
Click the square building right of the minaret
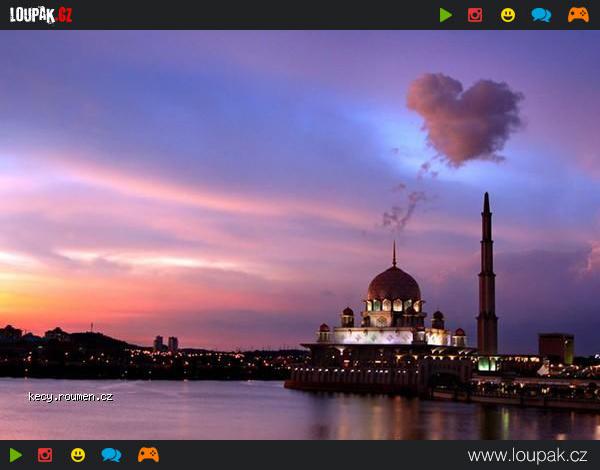tap(556, 348)
